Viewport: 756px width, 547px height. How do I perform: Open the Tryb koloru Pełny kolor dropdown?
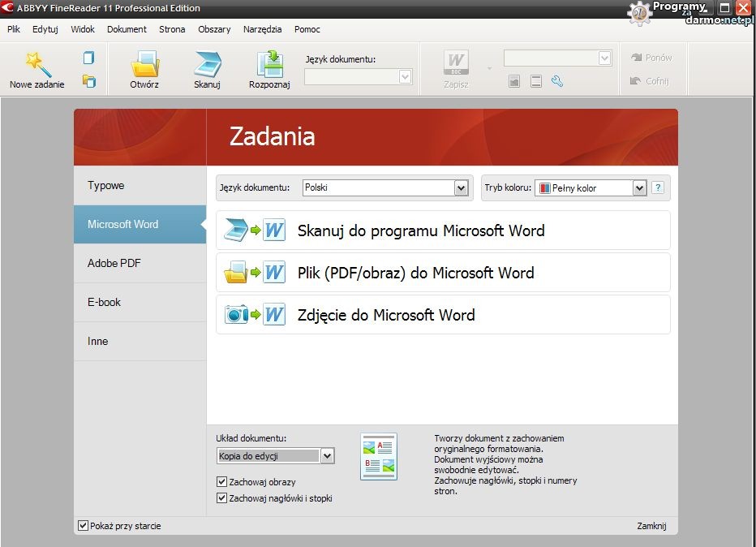[639, 187]
